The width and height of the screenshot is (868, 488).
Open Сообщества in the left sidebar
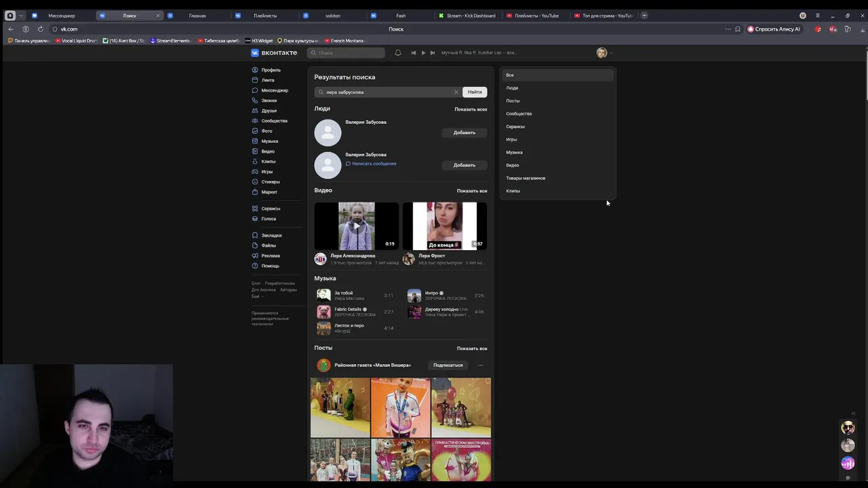pos(274,121)
